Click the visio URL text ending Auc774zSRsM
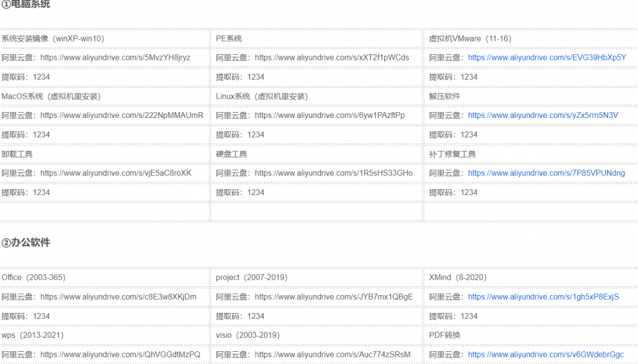 [x=332, y=354]
